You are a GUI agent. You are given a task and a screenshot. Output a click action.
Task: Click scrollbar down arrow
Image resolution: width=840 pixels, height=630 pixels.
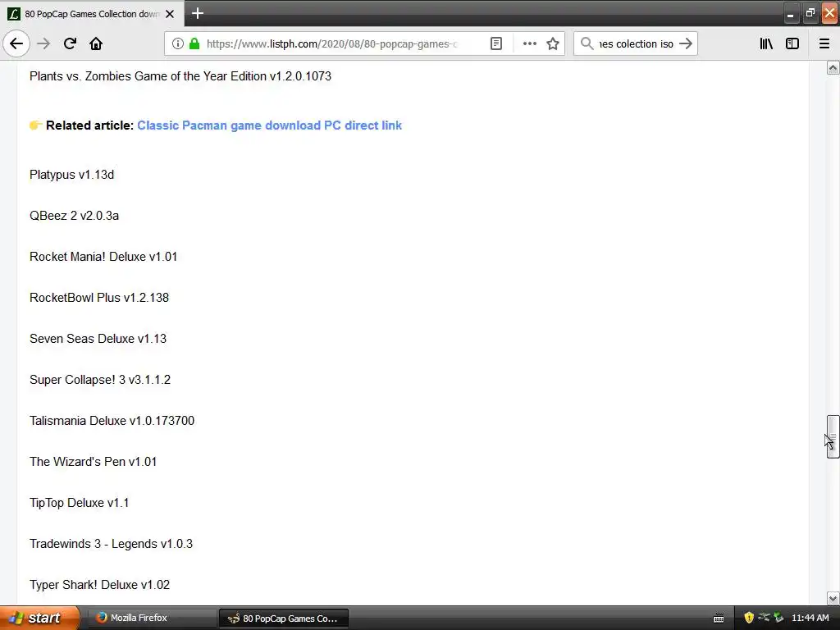pos(833,598)
